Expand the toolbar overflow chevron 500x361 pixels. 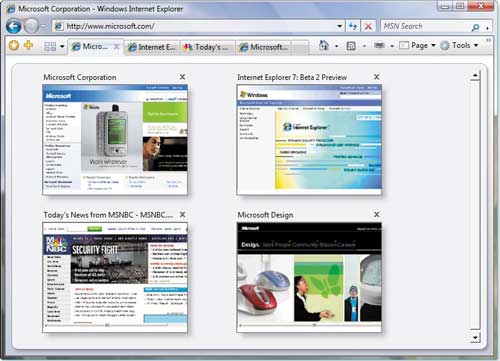488,40
